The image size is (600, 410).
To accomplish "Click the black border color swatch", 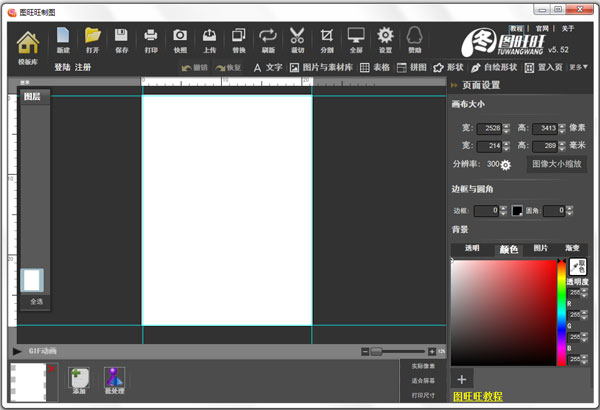I will pos(517,211).
